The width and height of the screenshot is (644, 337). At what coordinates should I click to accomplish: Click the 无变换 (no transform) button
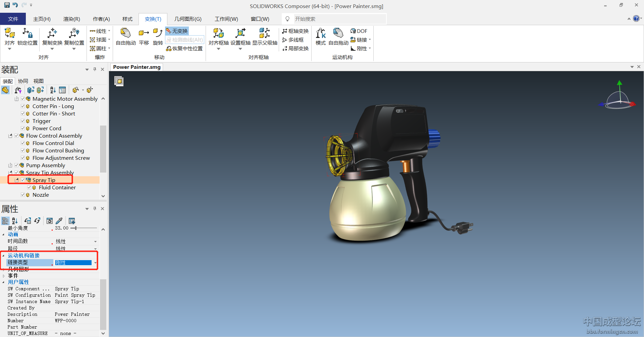[177, 31]
